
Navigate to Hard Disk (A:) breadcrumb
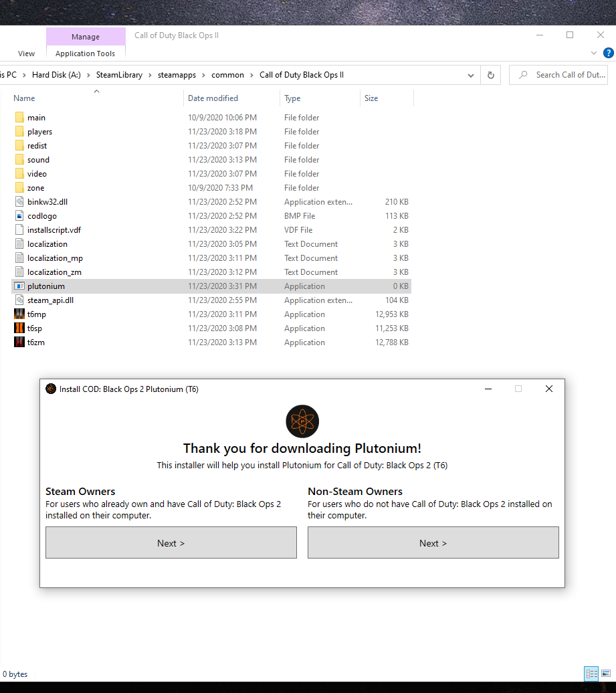coord(56,75)
